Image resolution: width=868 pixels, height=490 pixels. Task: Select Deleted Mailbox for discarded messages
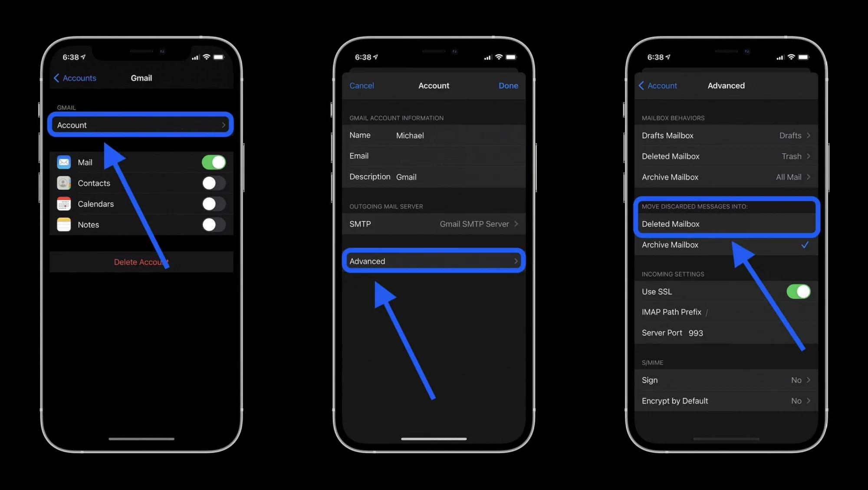[x=725, y=223]
